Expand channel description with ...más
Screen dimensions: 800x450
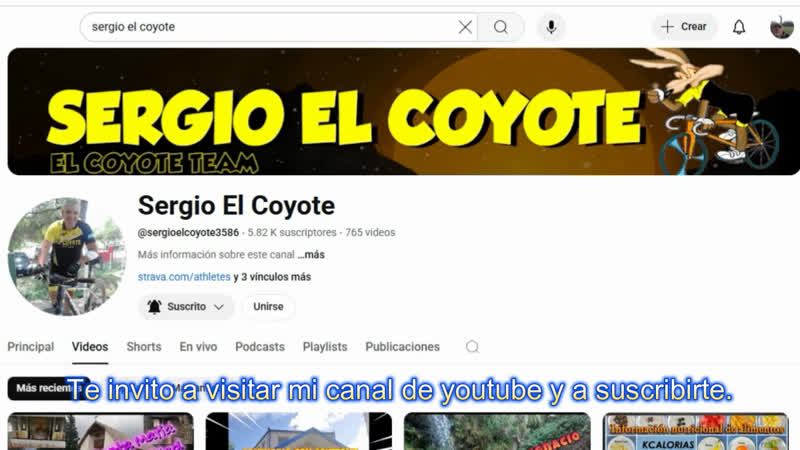[311, 255]
